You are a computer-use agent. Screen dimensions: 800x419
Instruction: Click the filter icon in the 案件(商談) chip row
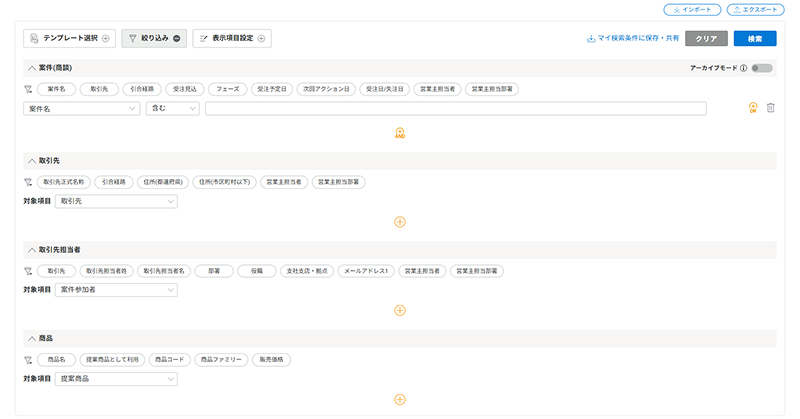point(28,89)
